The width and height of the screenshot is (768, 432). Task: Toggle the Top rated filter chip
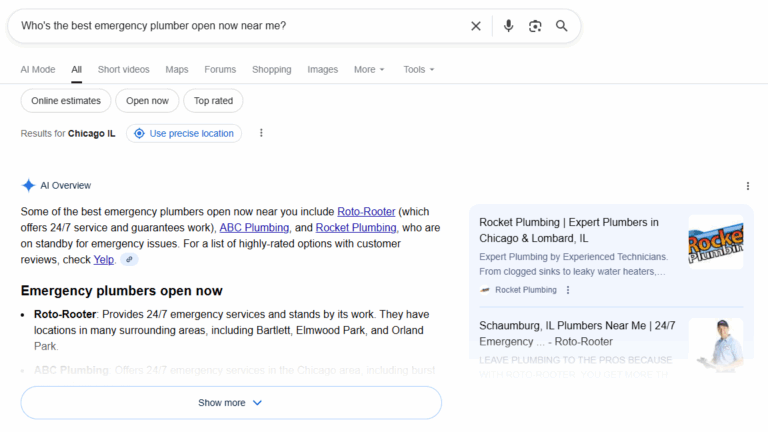[213, 100]
